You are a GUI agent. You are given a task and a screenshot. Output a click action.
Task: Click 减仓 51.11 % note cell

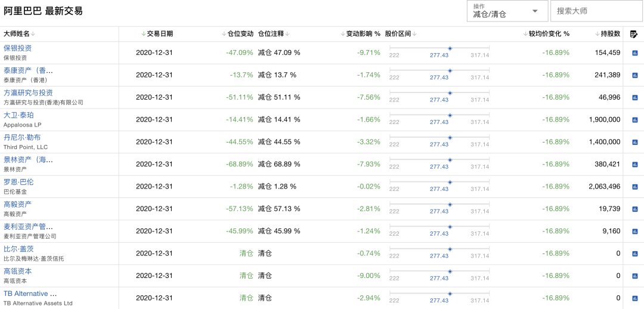point(279,97)
